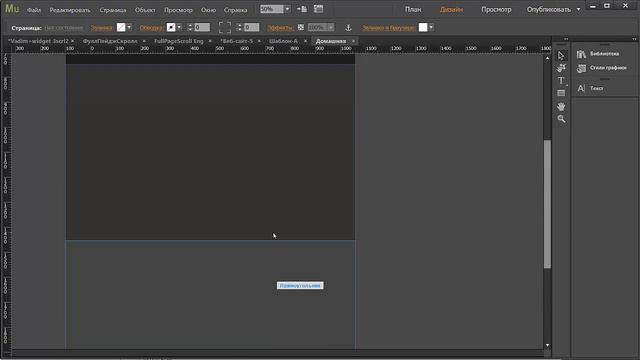
Task: Click the Заливка в браузере link
Action: pyautogui.click(x=389, y=28)
